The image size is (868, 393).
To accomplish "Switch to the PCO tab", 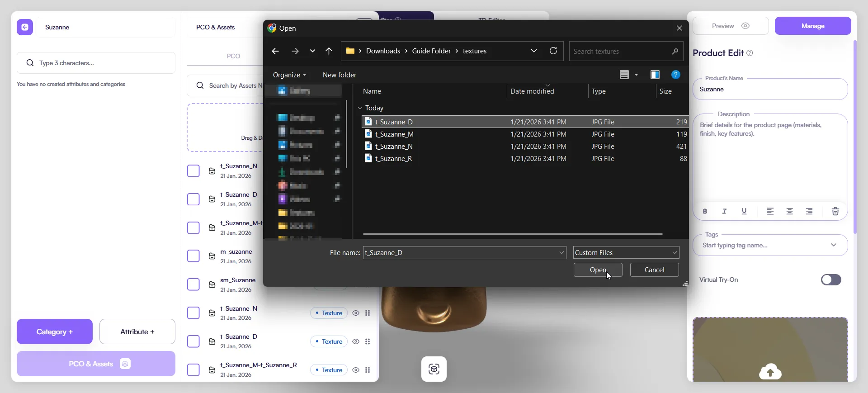I will [233, 56].
